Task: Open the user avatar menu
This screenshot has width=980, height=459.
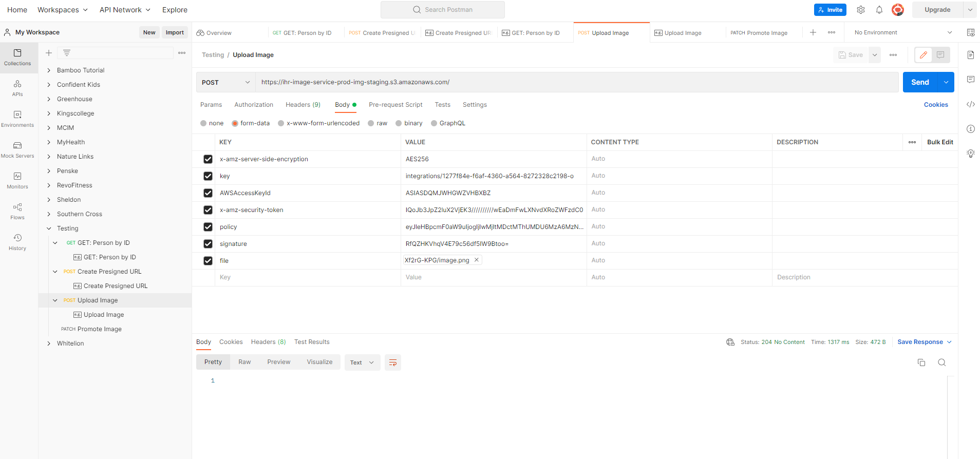Action: click(x=898, y=10)
